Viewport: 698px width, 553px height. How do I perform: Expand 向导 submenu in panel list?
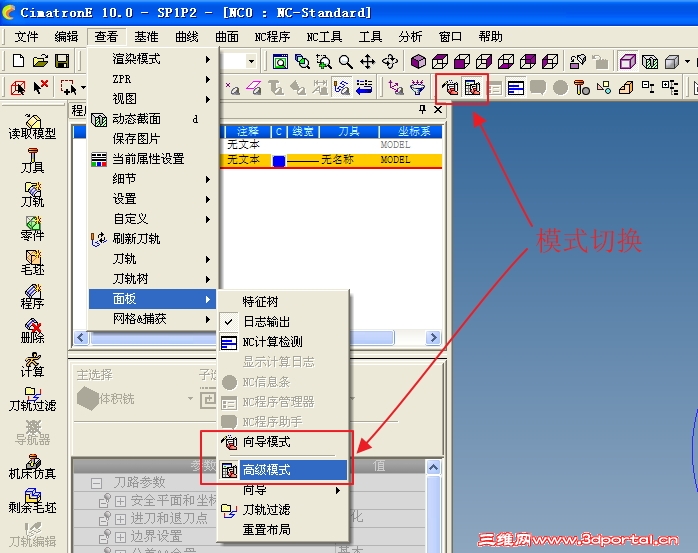click(283, 490)
